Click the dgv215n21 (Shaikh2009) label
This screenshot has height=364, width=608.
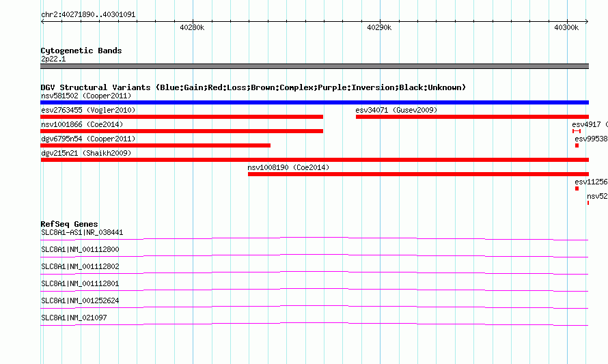[x=86, y=153]
